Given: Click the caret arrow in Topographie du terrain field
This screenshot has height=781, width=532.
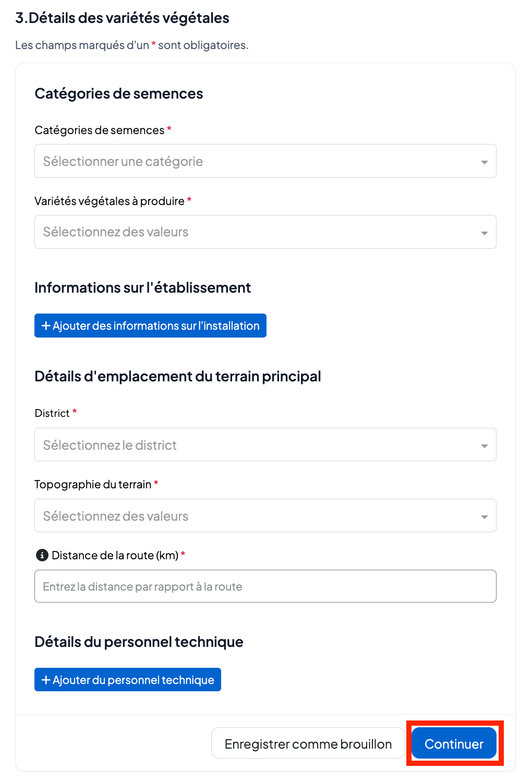Looking at the screenshot, I should point(484,516).
